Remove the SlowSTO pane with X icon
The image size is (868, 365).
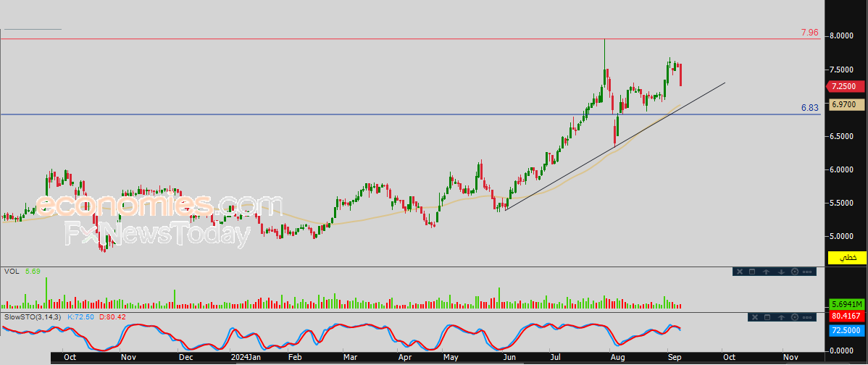(x=755, y=317)
